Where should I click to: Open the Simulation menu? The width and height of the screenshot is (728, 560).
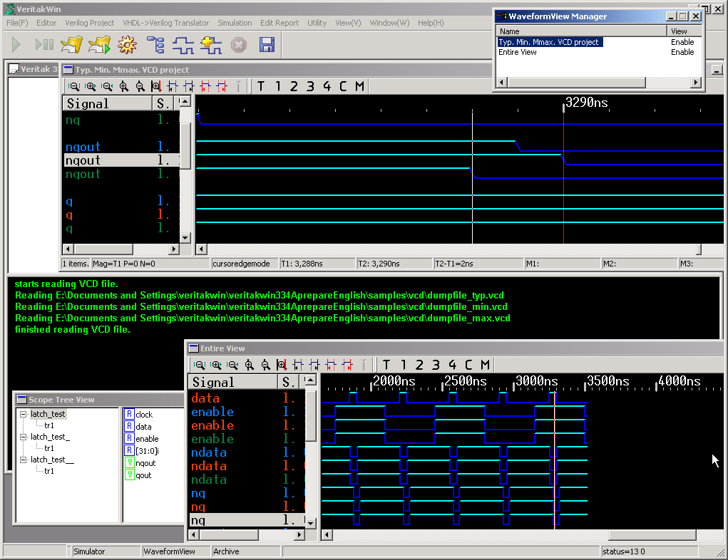(x=235, y=23)
